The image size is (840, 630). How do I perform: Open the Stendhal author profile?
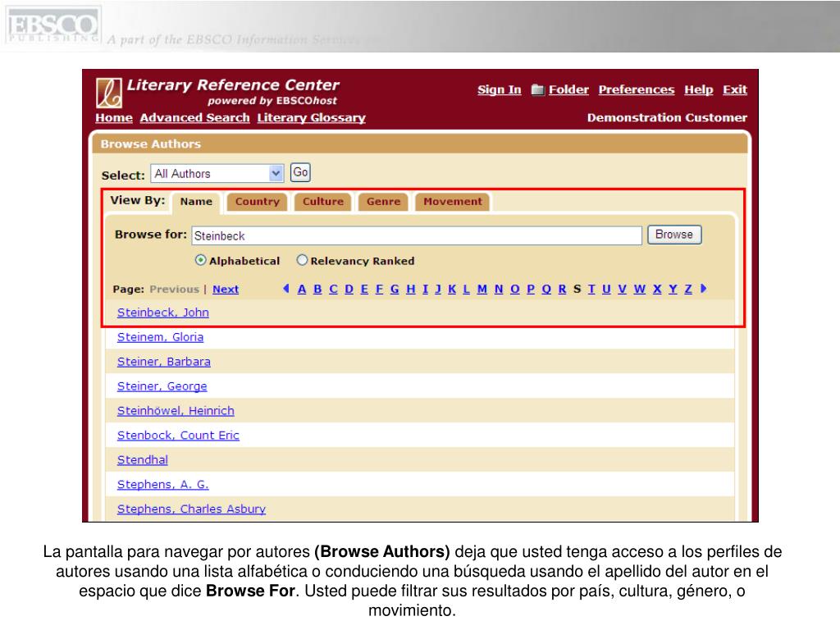pos(143,460)
